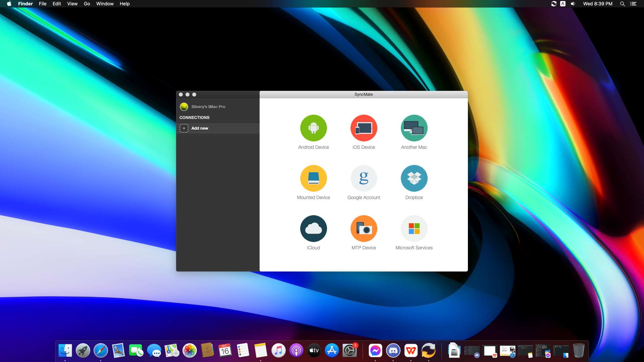
Task: Select Google Account connection type
Action: click(x=364, y=178)
